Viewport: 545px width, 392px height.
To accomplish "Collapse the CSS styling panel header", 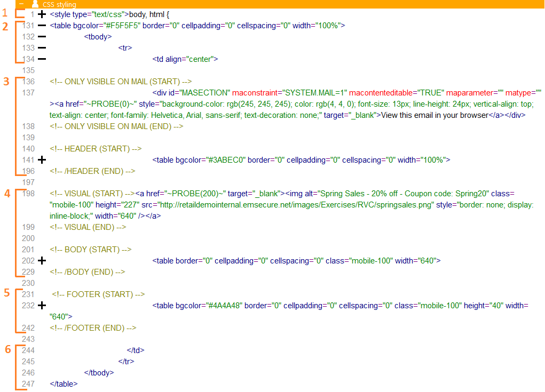I will tap(21, 4).
